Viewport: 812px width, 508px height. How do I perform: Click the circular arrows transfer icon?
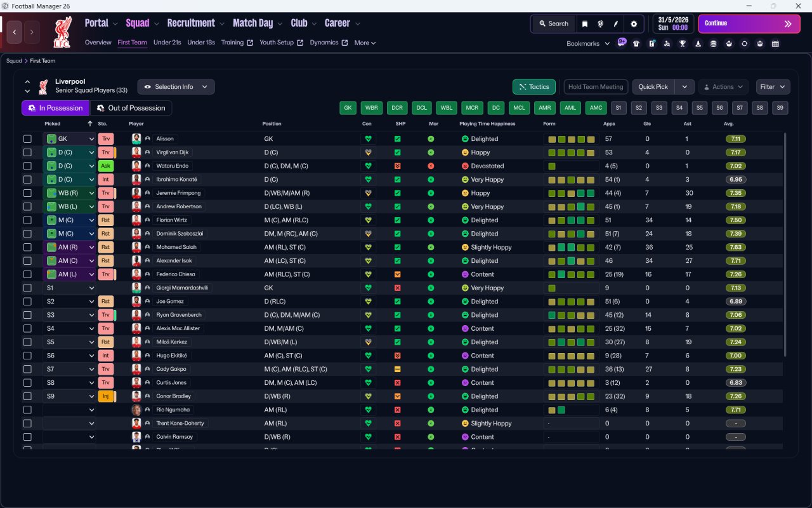click(x=744, y=44)
